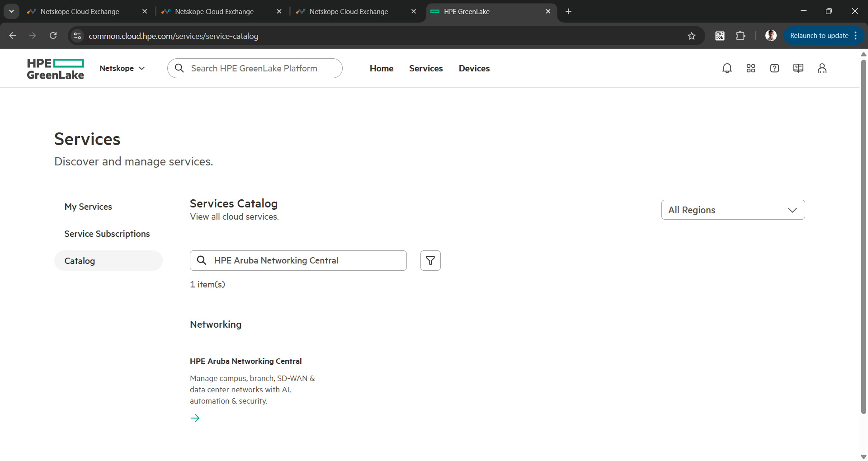Switch to the first Netskope Cloud Exchange tab
Image resolution: width=868 pixels, height=461 pixels.
86,11
